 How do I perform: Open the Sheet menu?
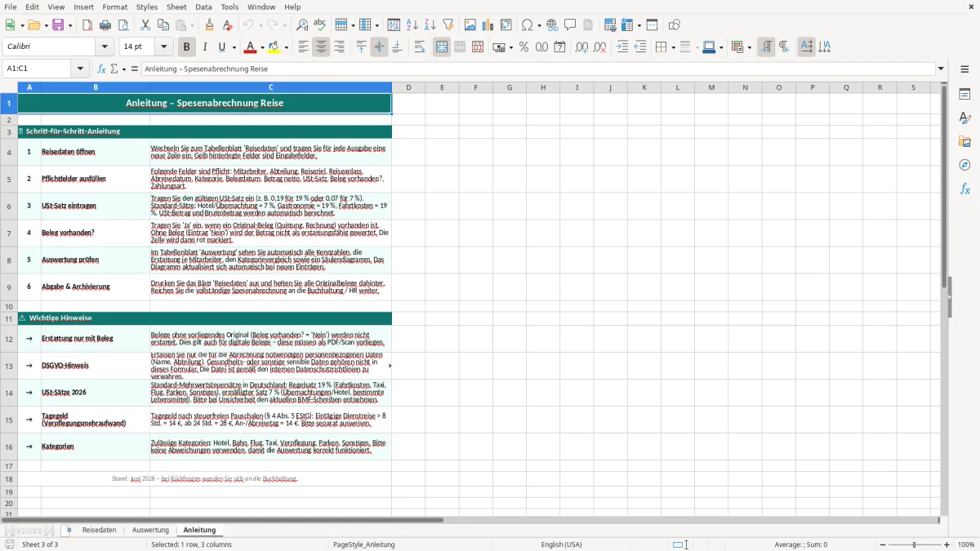click(176, 7)
